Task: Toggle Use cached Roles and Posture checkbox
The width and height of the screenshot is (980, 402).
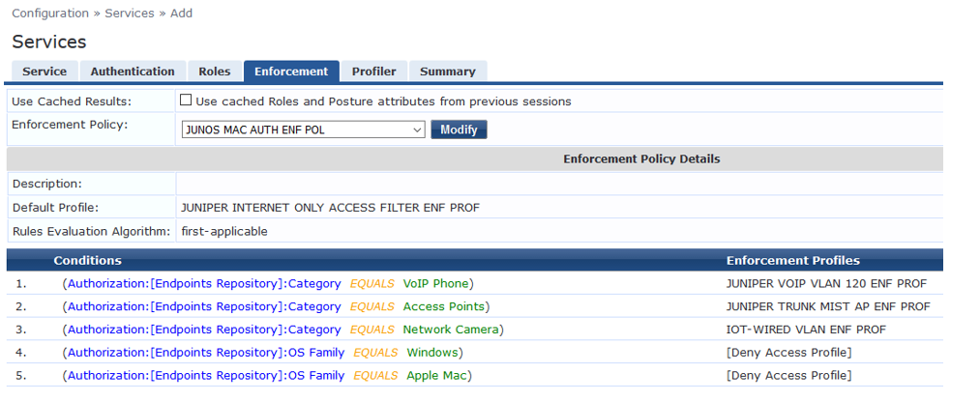Action: tap(186, 100)
